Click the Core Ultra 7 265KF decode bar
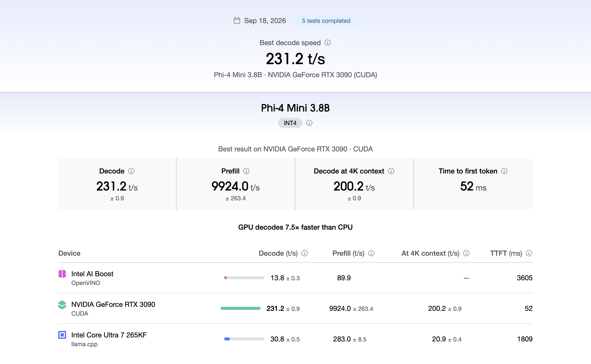 (x=244, y=339)
